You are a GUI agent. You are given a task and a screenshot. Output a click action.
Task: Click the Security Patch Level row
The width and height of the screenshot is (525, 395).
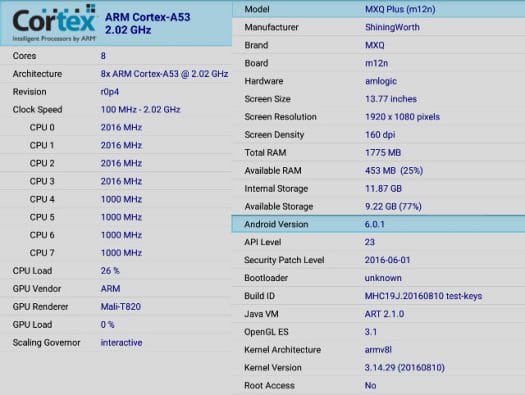(x=378, y=260)
